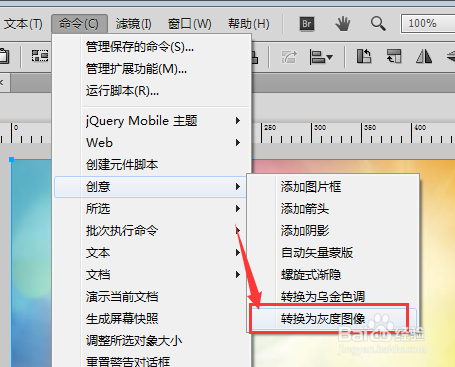Screen dimensions: 455x367
Task: Open the 滤镜(I) menu
Action: tap(134, 24)
